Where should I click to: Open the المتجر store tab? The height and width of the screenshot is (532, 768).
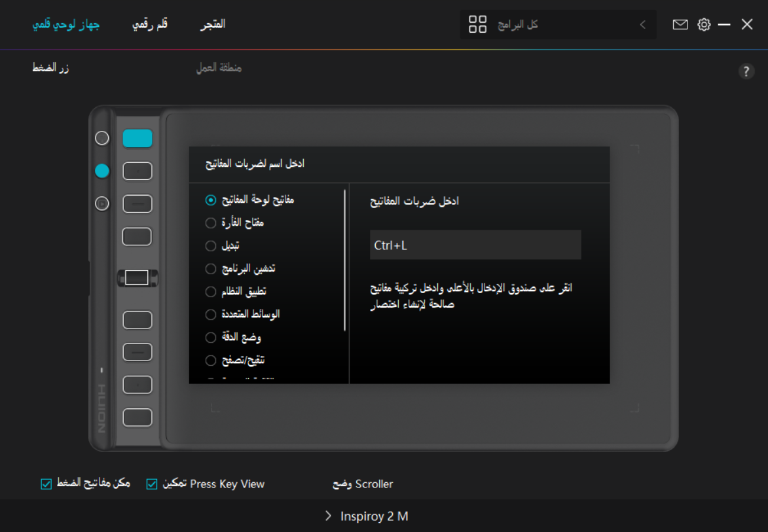click(x=213, y=24)
